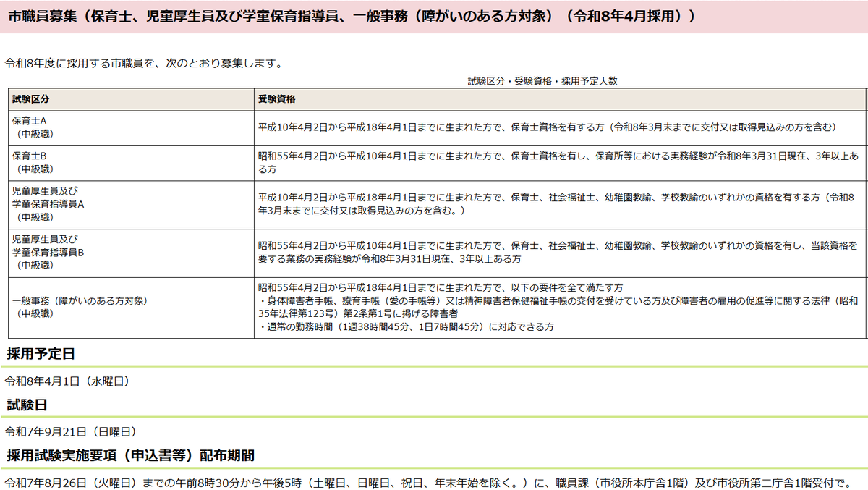
Task: Click the table caption 試験区分・受験資格・採用予定人数
Action: 542,81
